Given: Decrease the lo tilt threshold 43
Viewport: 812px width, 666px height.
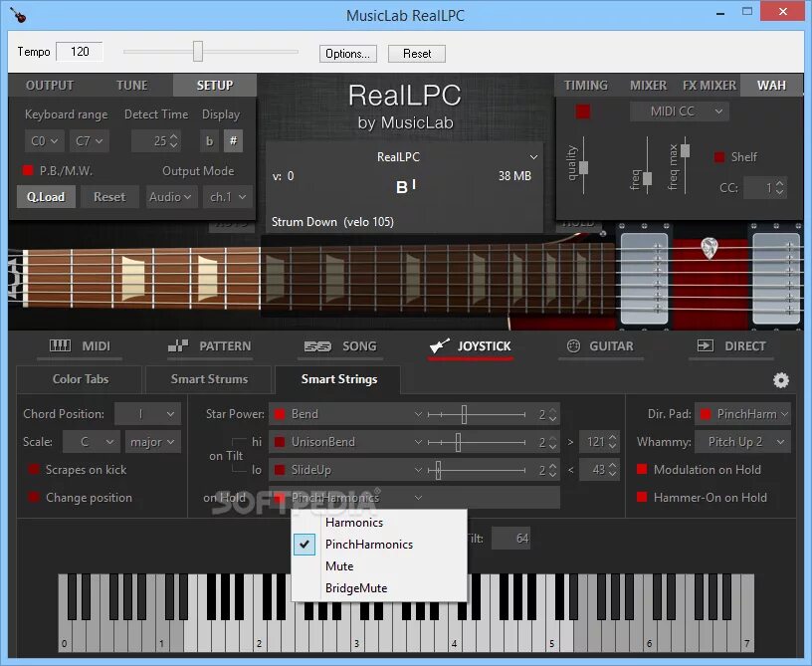Looking at the screenshot, I should [613, 474].
